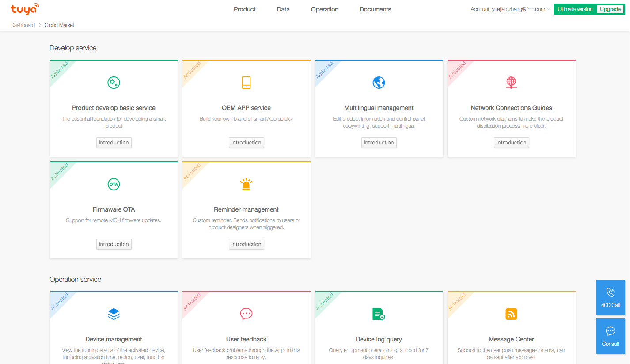Click 'Support for remote MCU firmware updates.' text
The width and height of the screenshot is (630, 364).
[114, 220]
